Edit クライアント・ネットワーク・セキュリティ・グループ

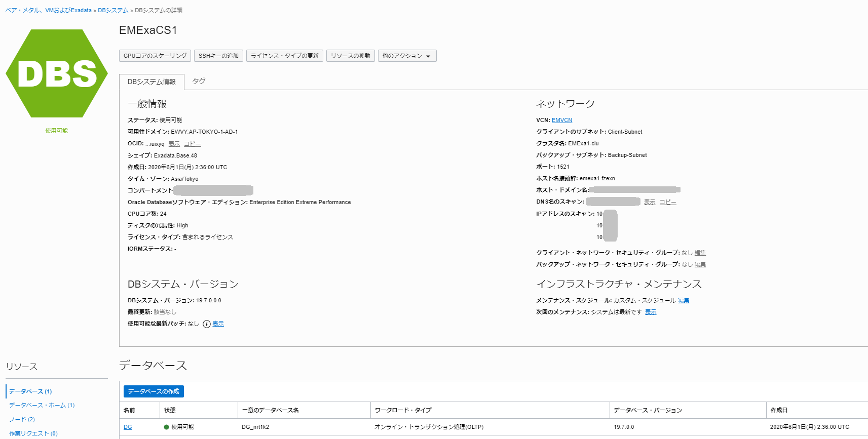click(700, 253)
